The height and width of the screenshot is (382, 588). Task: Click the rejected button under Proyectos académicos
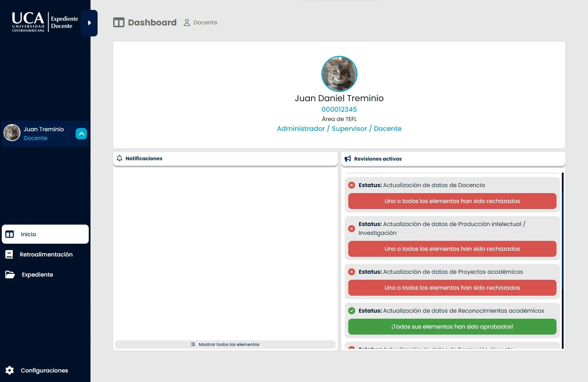[x=452, y=288]
